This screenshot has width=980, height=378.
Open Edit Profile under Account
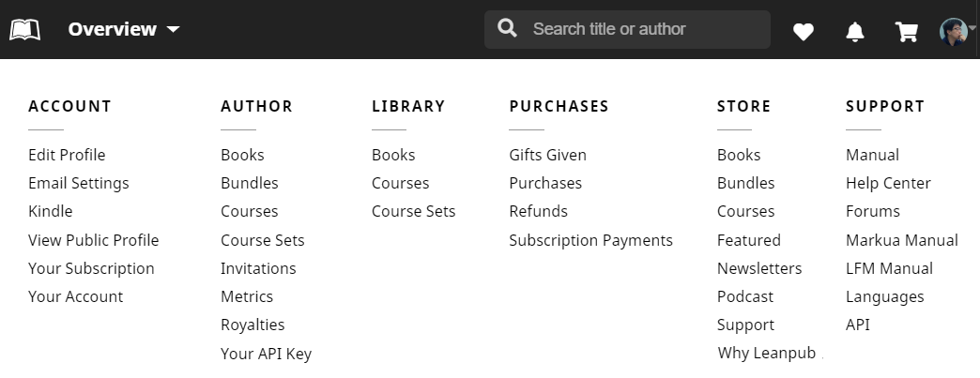click(67, 155)
